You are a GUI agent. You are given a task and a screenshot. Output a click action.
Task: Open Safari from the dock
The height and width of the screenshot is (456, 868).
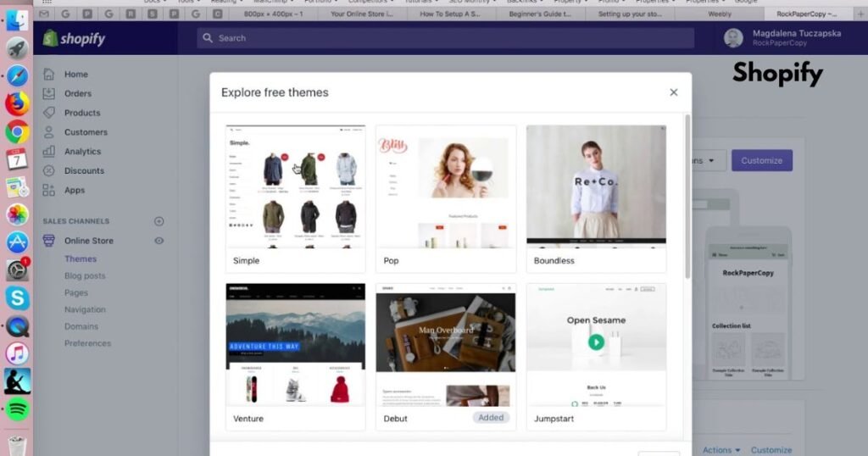(17, 75)
